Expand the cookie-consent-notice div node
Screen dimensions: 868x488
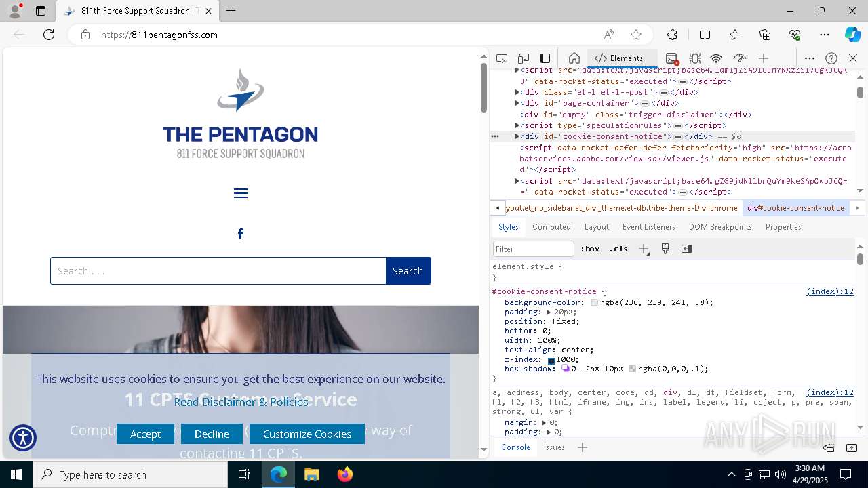pos(517,136)
